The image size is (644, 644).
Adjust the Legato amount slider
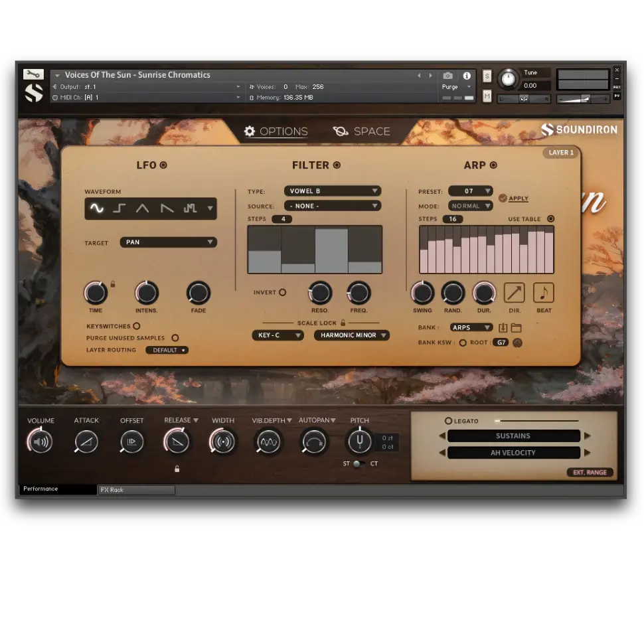[536, 420]
